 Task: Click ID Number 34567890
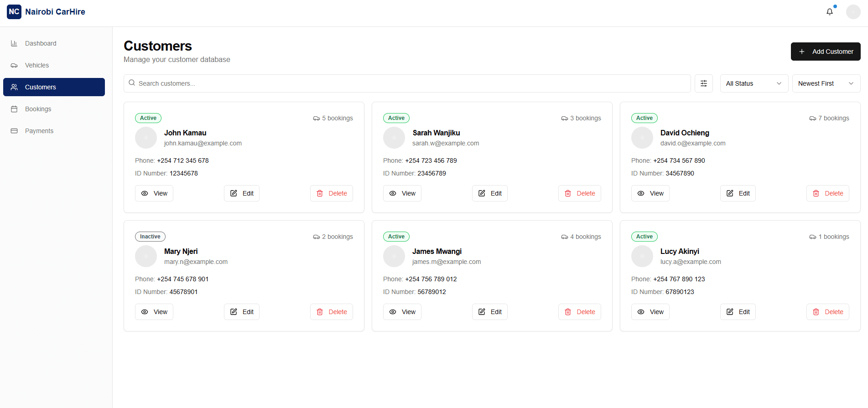[x=680, y=173]
